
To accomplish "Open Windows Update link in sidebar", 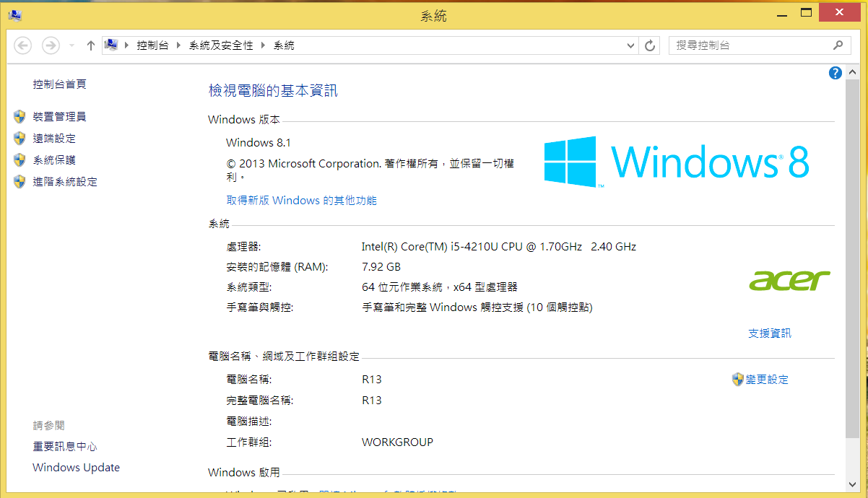I will (77, 468).
